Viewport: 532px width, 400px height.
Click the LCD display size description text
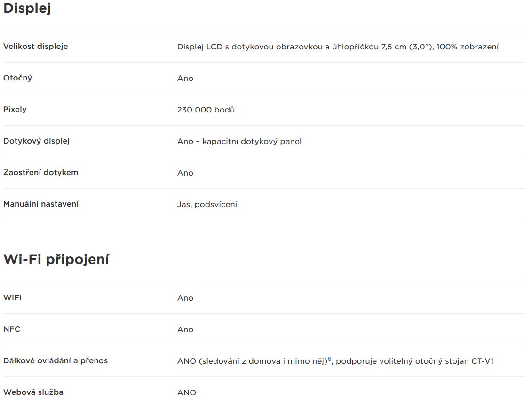(x=338, y=47)
